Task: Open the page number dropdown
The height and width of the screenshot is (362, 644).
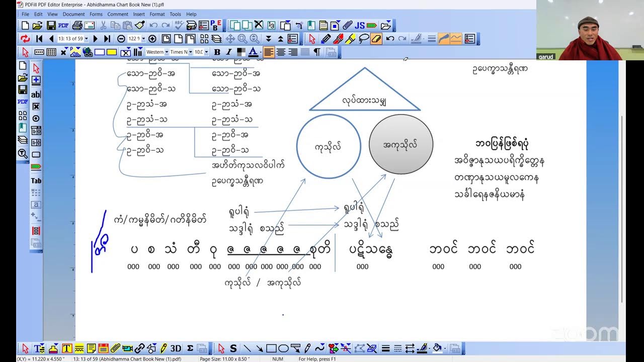Action: point(86,39)
